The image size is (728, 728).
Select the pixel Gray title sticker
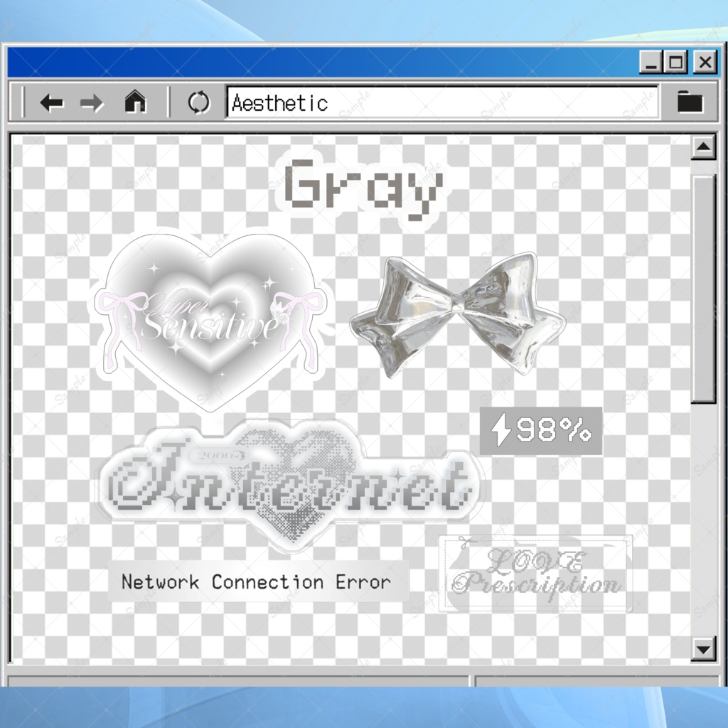pos(363,189)
